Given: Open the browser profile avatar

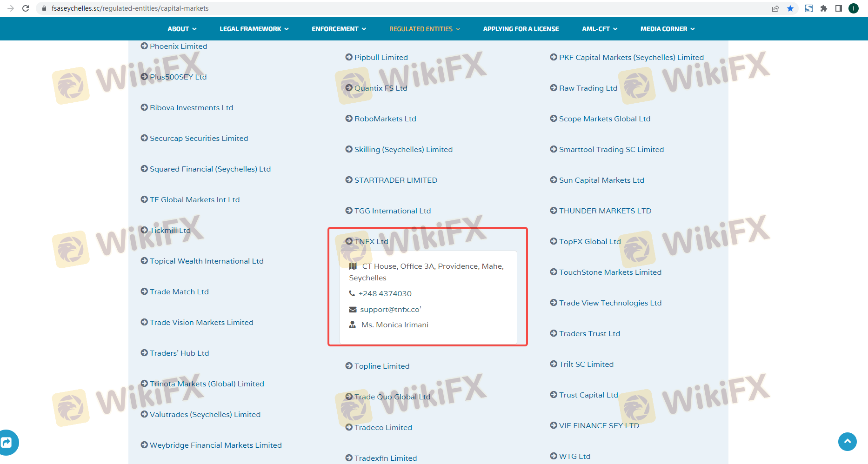Looking at the screenshot, I should click(x=854, y=8).
